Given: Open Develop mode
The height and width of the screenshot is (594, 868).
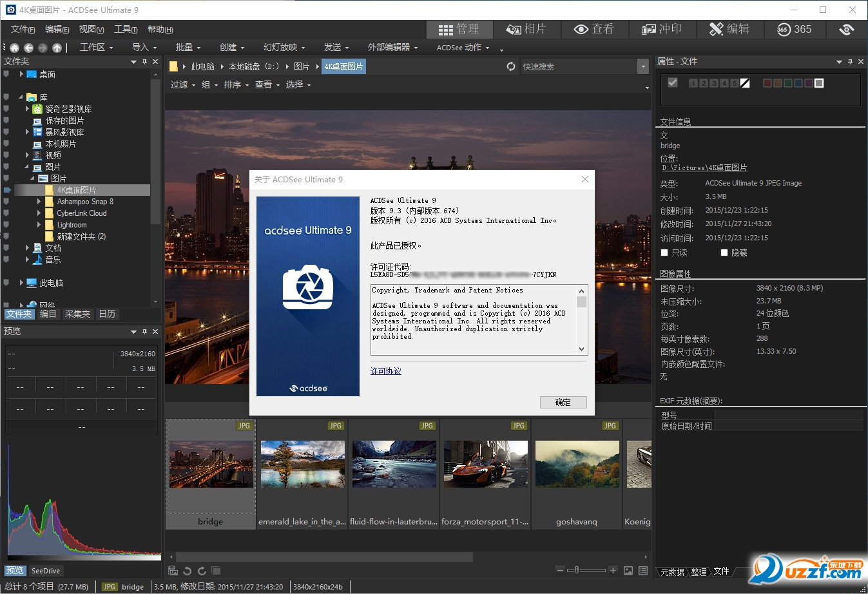Looking at the screenshot, I should (x=662, y=29).
